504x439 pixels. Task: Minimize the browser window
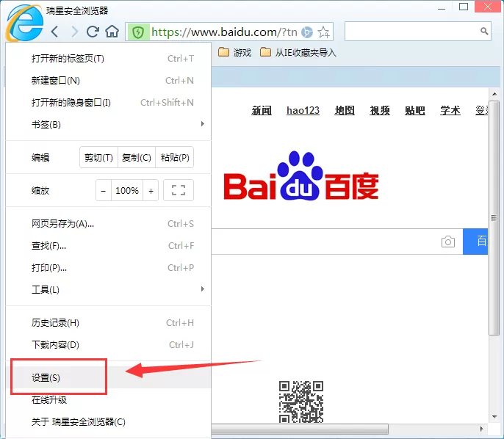click(x=442, y=7)
